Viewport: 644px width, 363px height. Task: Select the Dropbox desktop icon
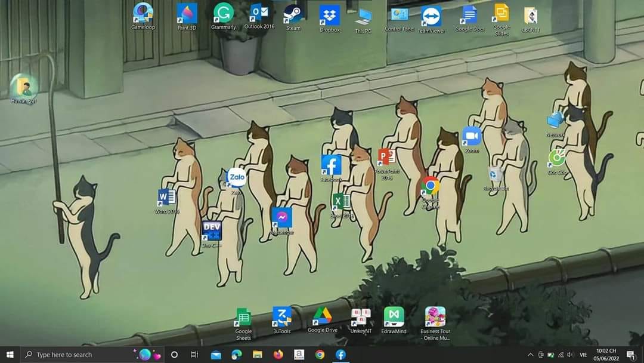coord(329,17)
